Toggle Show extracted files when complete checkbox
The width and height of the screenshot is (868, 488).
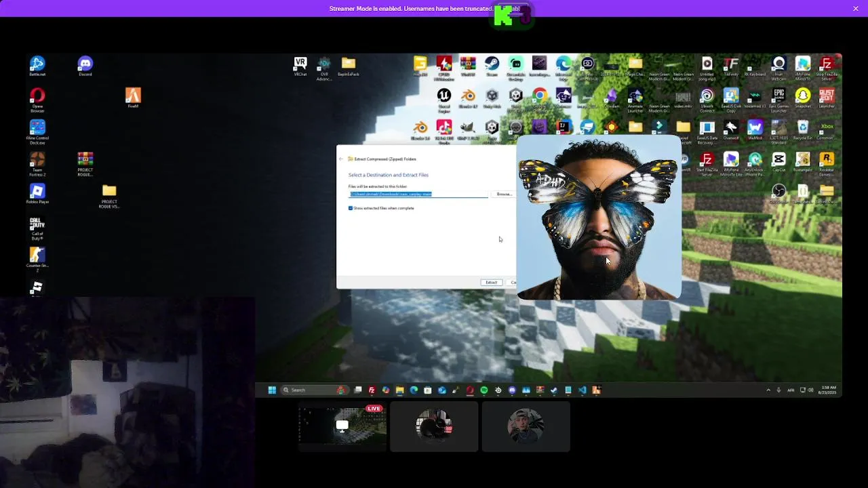pyautogui.click(x=351, y=208)
